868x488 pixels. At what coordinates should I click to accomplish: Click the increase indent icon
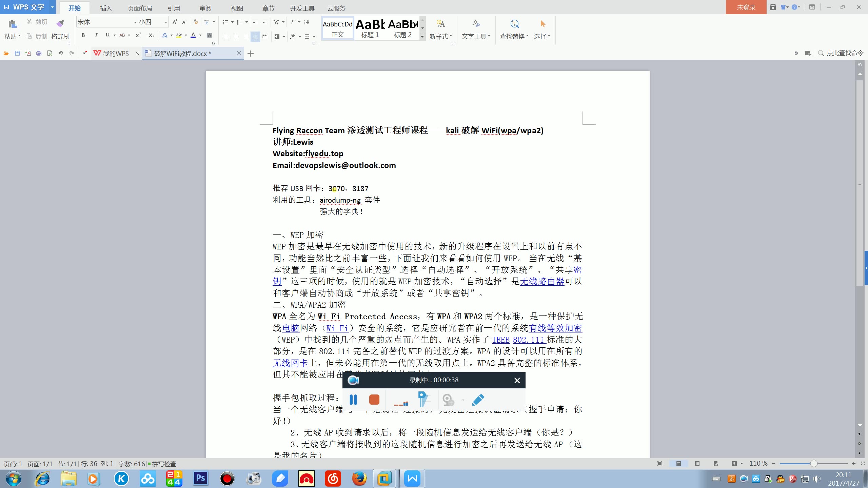pos(265,22)
